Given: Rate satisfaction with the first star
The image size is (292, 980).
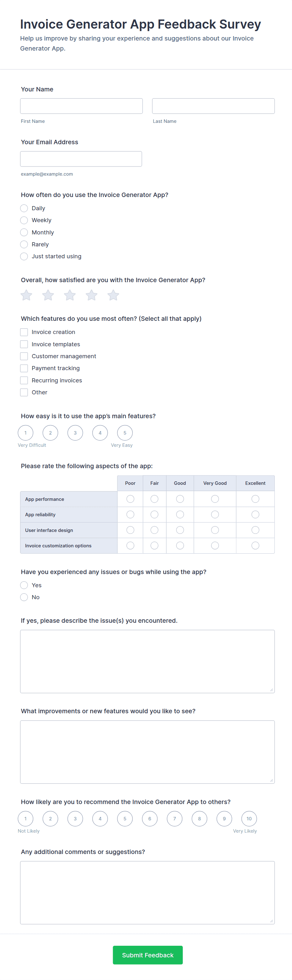Looking at the screenshot, I should click(x=26, y=295).
